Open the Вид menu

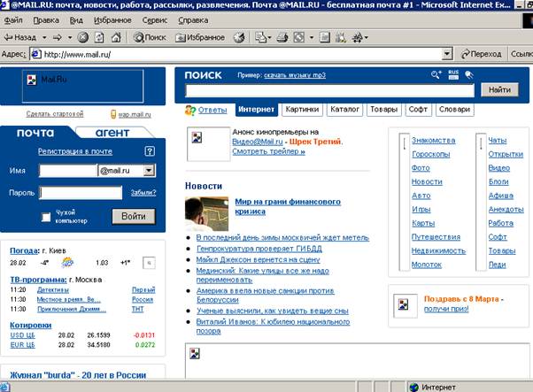point(76,20)
